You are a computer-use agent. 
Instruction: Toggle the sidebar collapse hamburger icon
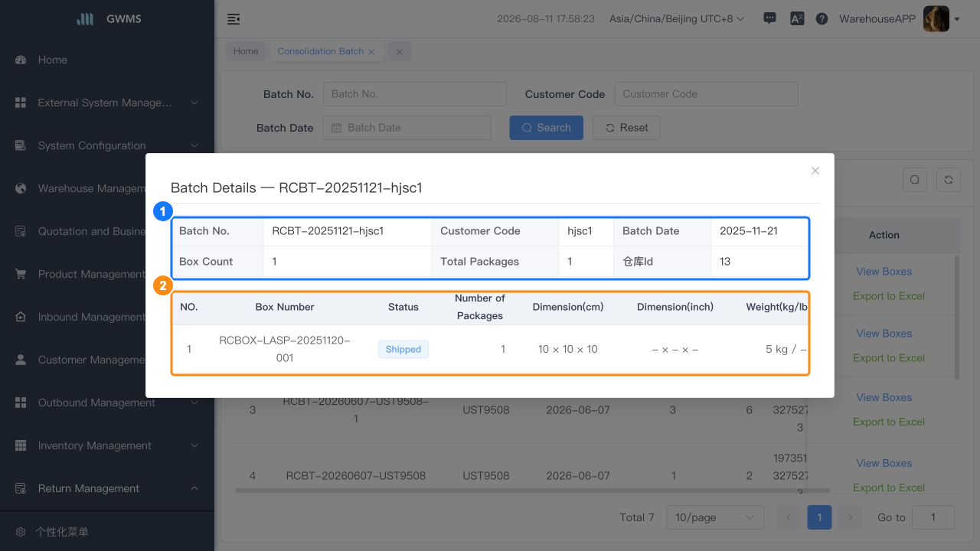pyautogui.click(x=234, y=19)
